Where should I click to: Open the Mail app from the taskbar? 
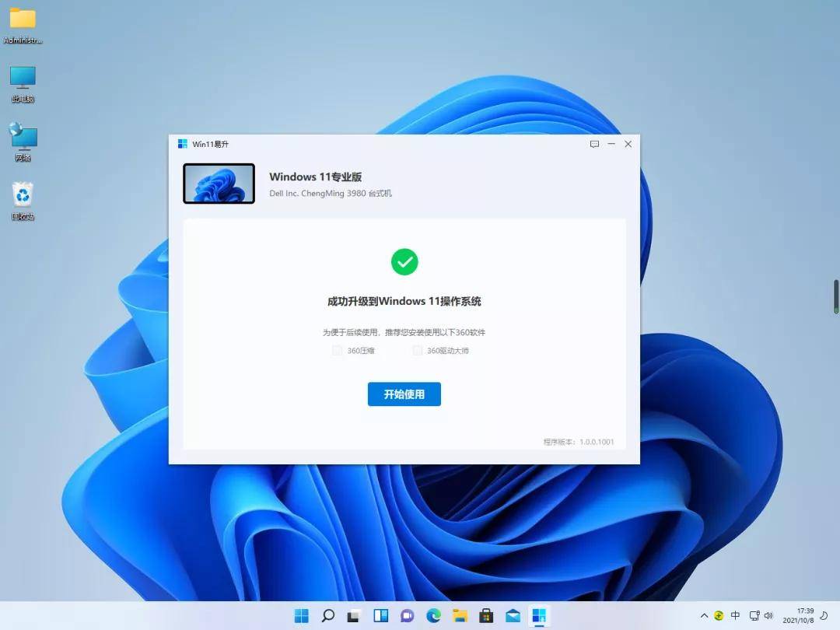[x=513, y=615]
